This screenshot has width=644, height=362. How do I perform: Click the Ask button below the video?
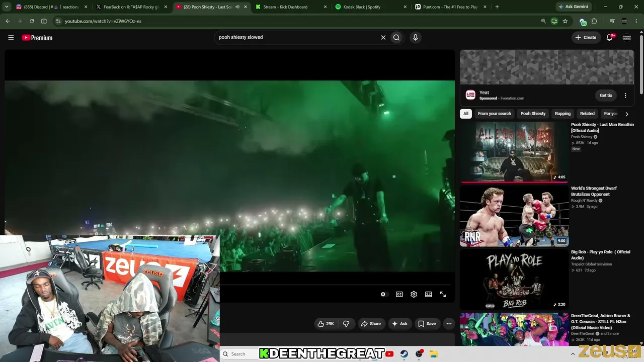click(399, 324)
